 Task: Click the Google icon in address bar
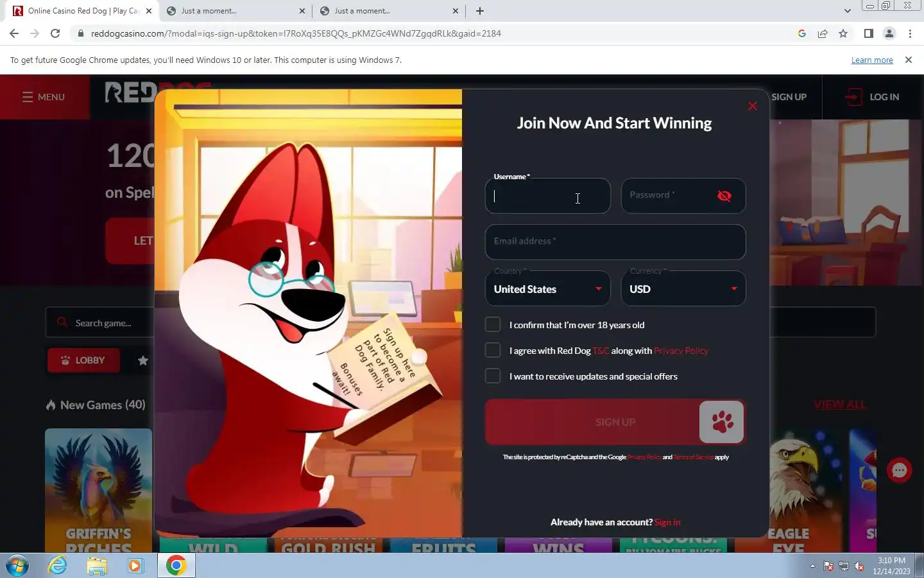pyautogui.click(x=802, y=33)
